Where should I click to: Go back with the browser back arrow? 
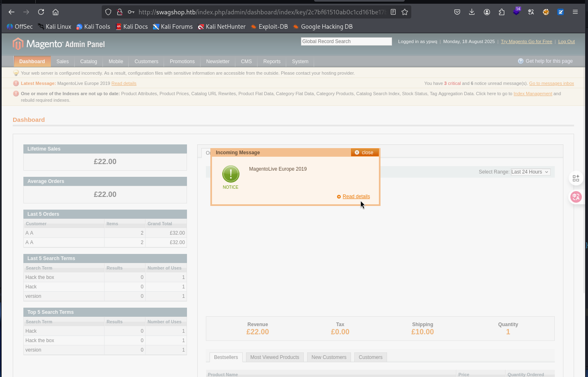tap(11, 12)
